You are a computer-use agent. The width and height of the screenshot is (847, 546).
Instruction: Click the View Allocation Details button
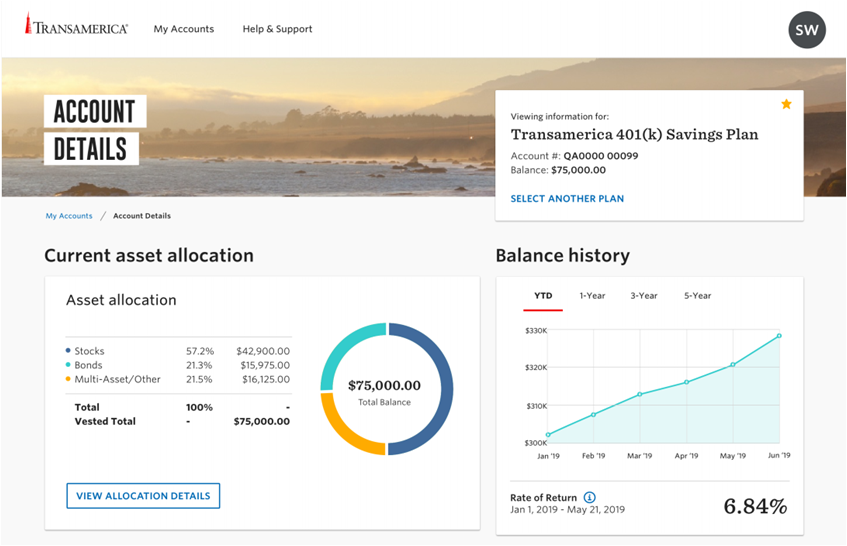[143, 496]
